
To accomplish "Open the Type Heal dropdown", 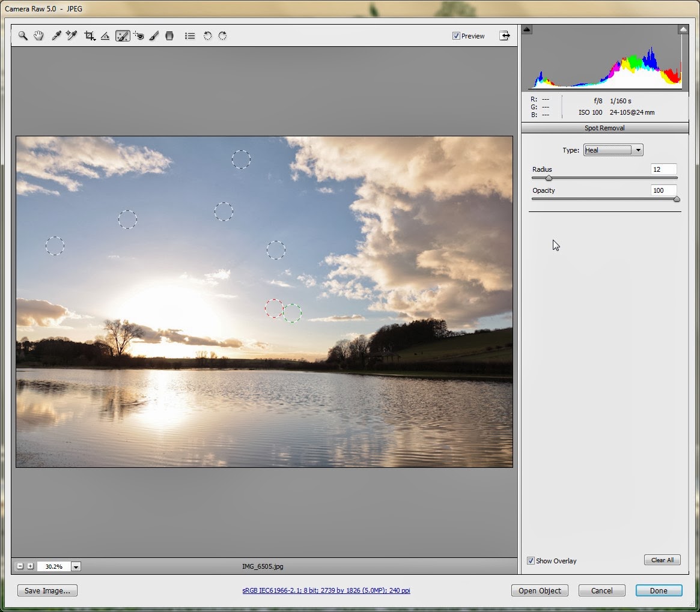I will click(613, 150).
